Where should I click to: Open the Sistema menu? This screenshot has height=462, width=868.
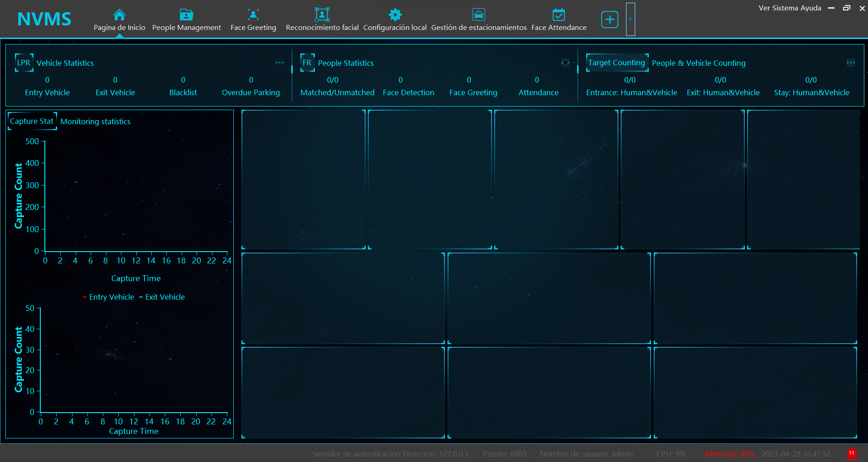tap(786, 8)
